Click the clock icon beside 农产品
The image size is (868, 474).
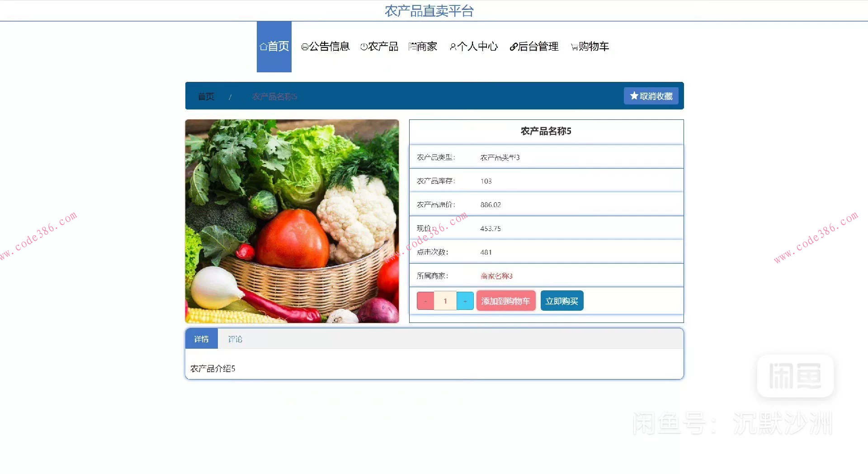point(363,46)
